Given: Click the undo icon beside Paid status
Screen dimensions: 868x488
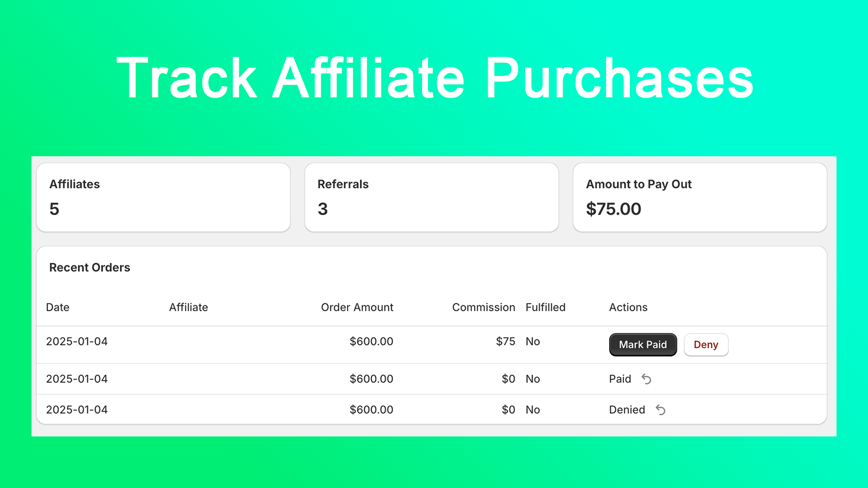Looking at the screenshot, I should (646, 379).
